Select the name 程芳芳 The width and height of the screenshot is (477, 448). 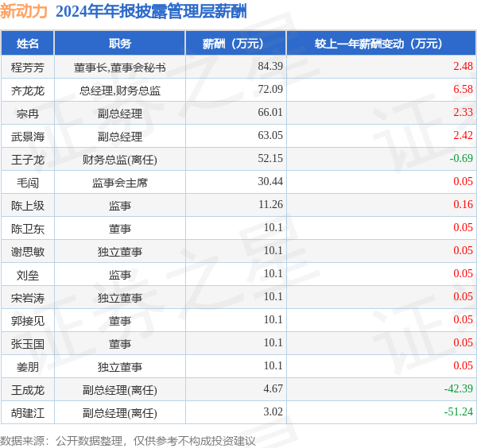(28, 68)
